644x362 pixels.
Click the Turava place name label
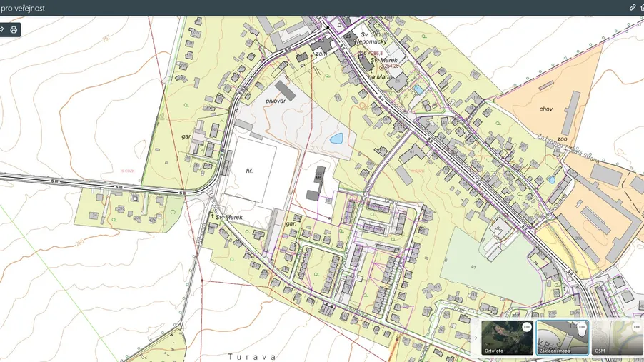pyautogui.click(x=251, y=356)
